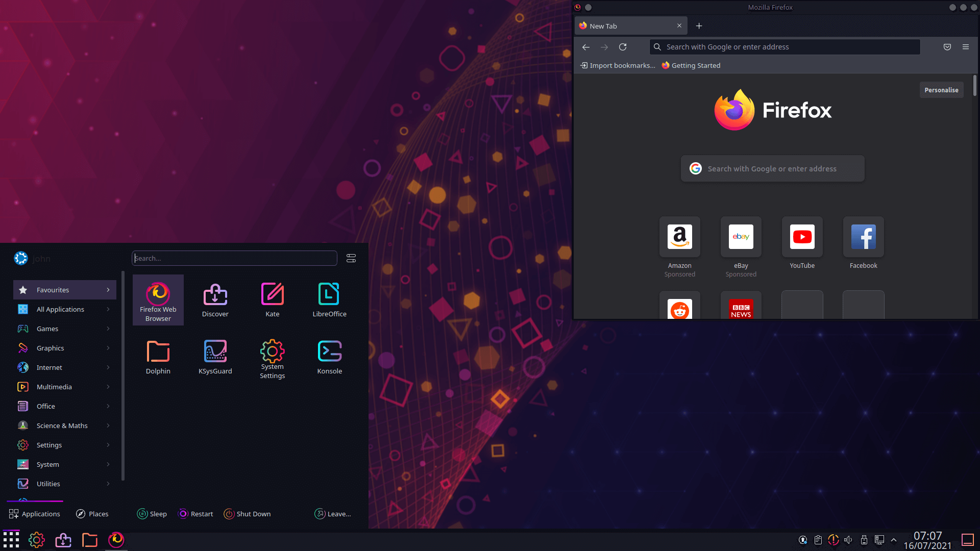
Task: Open the Utilities category in launcher
Action: point(65,484)
